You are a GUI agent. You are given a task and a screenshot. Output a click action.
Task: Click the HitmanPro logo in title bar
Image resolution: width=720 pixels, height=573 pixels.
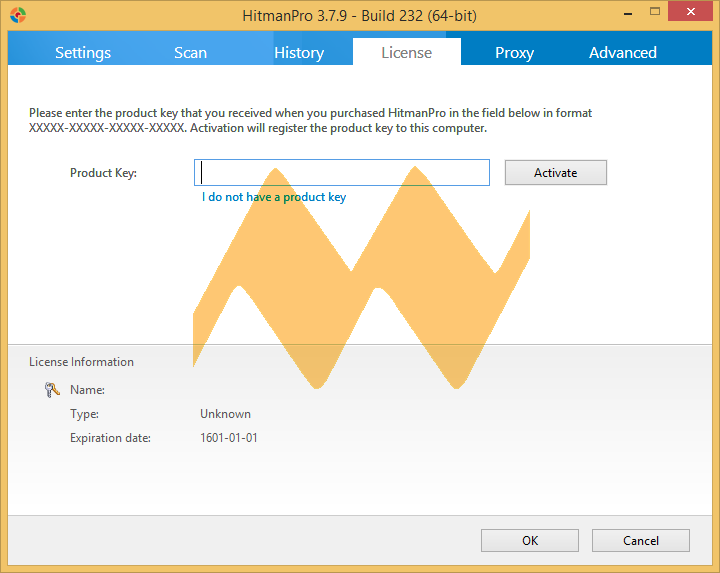coord(18,15)
